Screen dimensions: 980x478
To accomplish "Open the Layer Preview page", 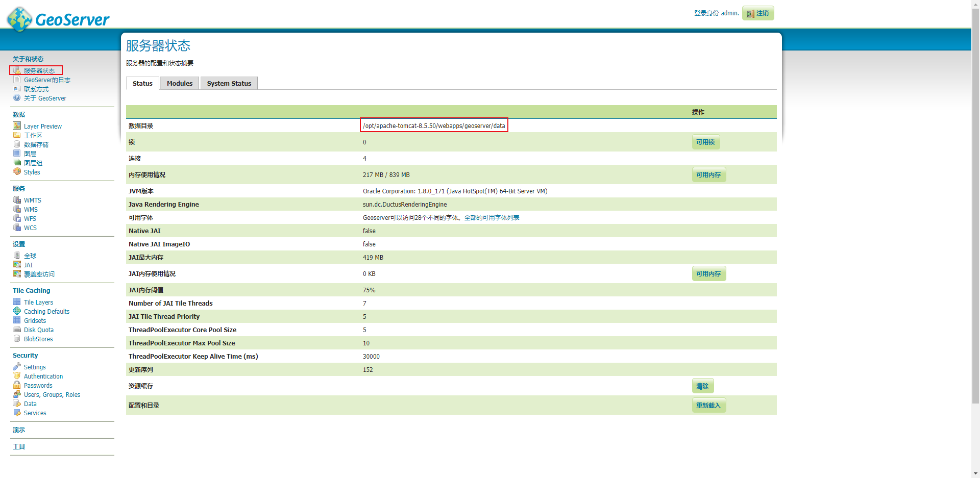I will 42,126.
